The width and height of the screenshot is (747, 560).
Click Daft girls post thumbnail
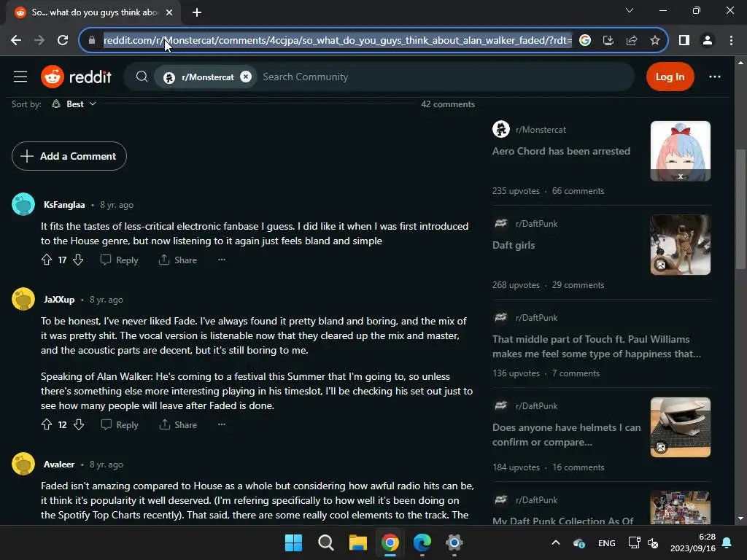point(681,245)
